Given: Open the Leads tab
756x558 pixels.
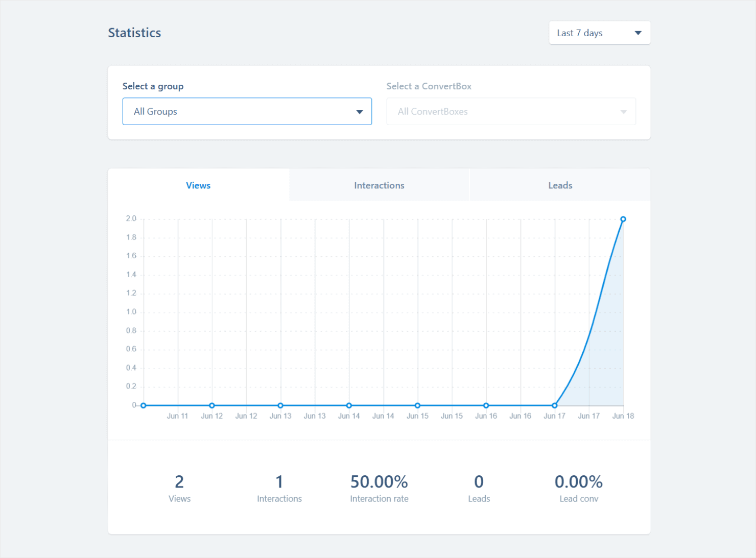Looking at the screenshot, I should click(x=560, y=185).
